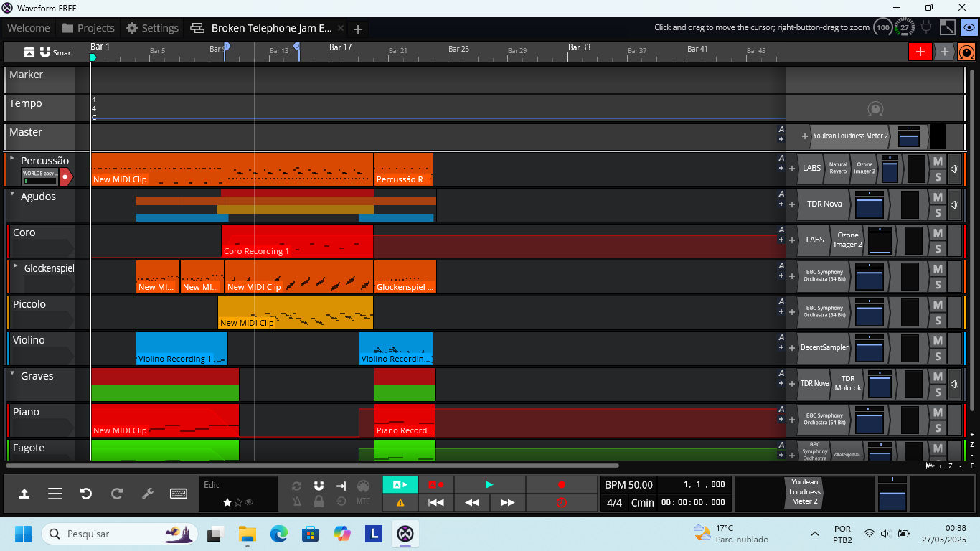Image resolution: width=980 pixels, height=551 pixels.
Task: Switch to the Welcome tab
Action: pos(29,28)
